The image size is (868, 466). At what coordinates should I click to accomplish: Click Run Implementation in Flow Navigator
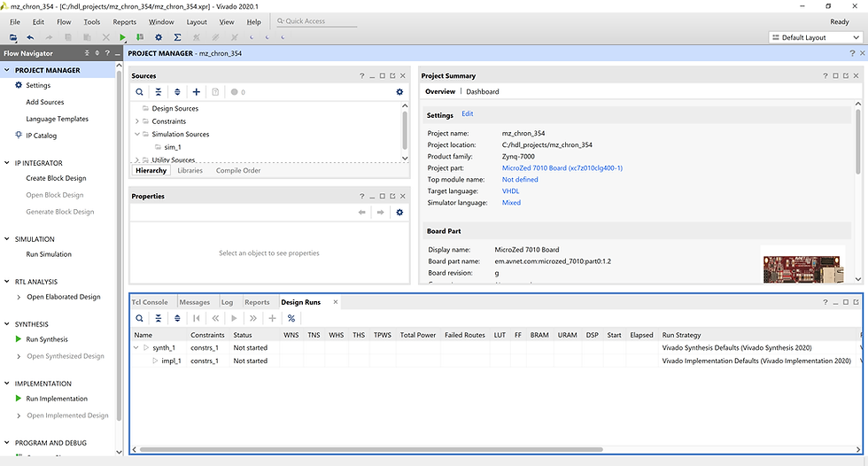click(x=57, y=399)
